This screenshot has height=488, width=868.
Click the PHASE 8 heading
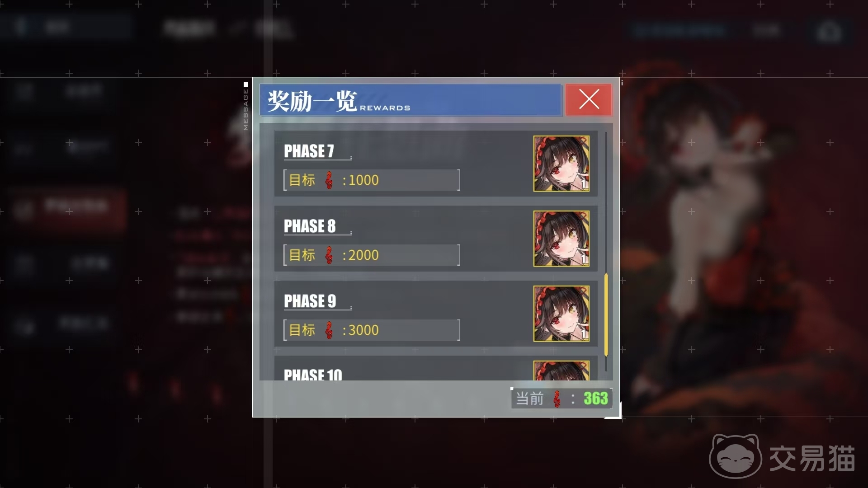310,226
